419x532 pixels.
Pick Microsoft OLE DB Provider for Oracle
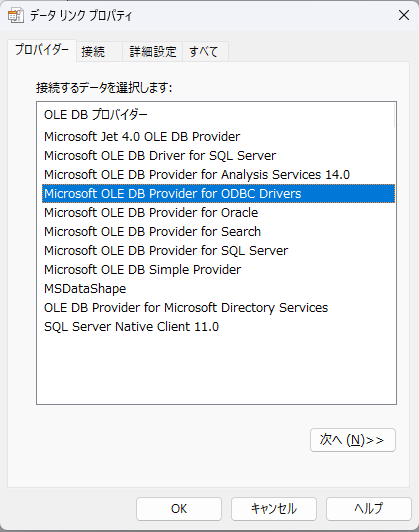218,213
